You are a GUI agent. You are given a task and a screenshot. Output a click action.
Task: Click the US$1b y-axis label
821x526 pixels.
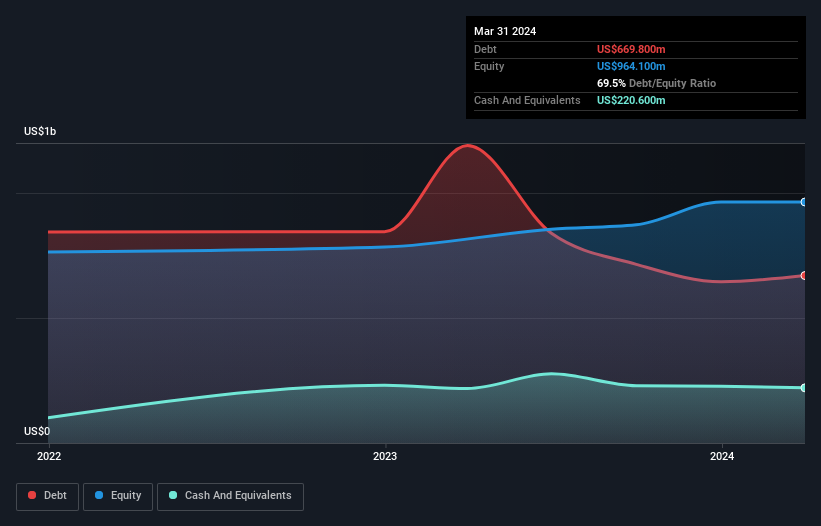pos(40,131)
